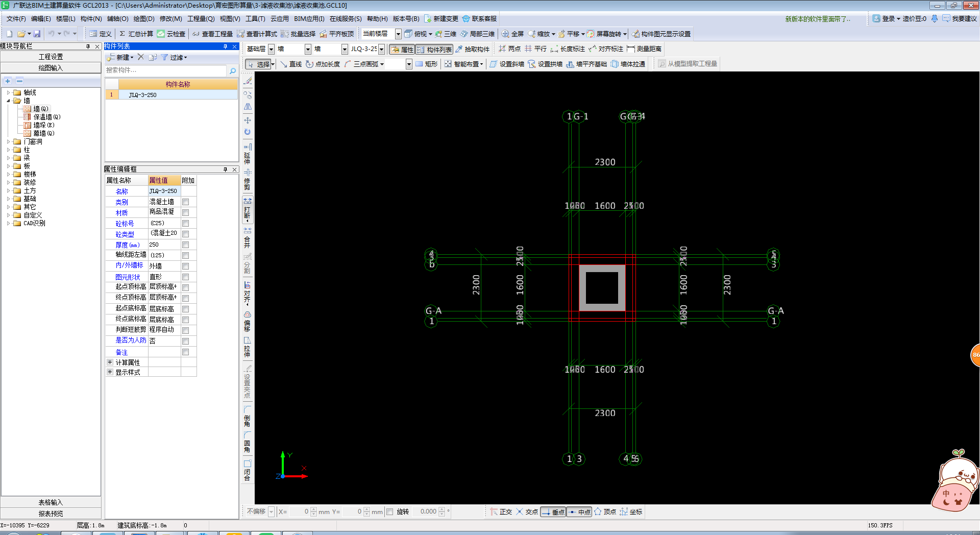Select 直线 line drawing tool
Image resolution: width=980 pixels, height=535 pixels.
(291, 64)
